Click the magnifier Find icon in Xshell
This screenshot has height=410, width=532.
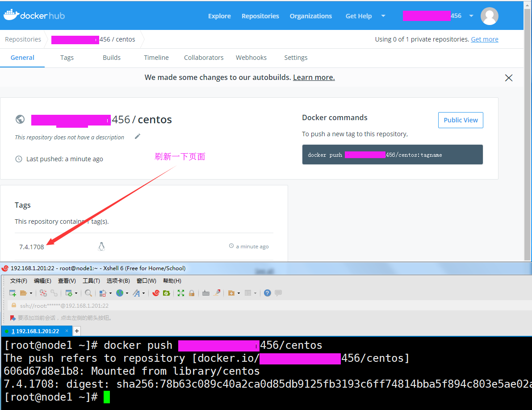coord(88,293)
